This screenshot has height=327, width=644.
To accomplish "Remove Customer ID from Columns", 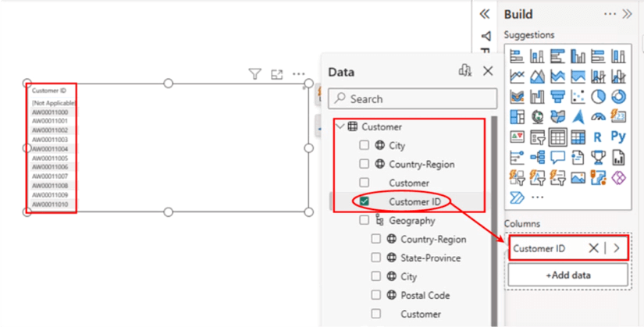I will tap(593, 248).
